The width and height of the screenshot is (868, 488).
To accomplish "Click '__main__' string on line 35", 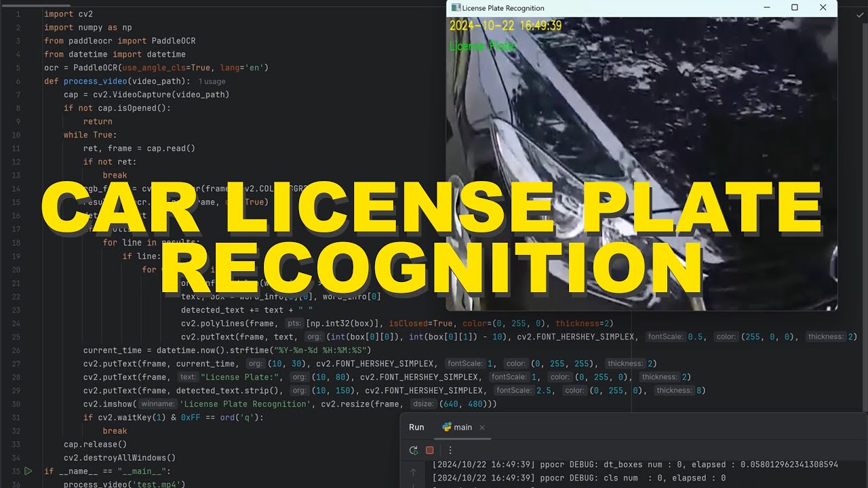I will click(x=142, y=472).
